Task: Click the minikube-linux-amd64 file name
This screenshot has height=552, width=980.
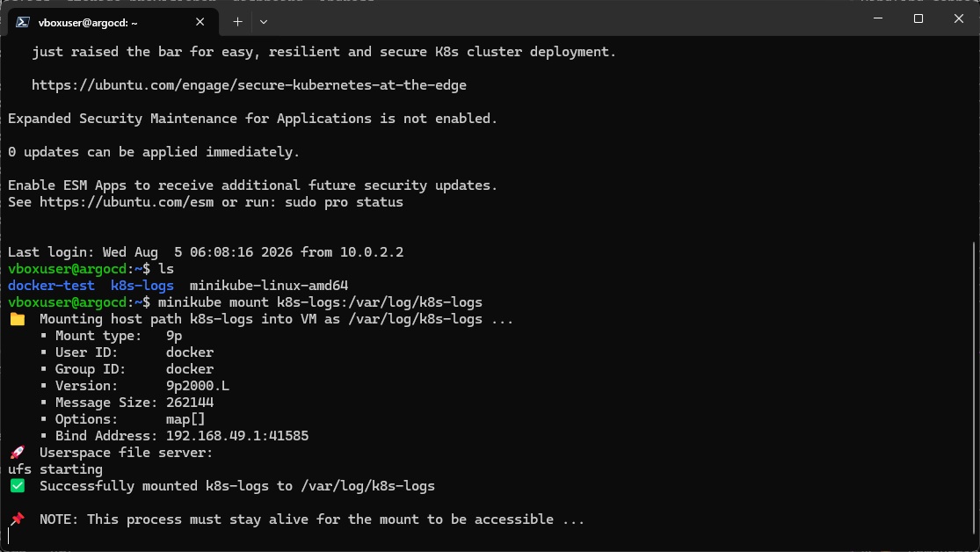Action: pos(269,286)
